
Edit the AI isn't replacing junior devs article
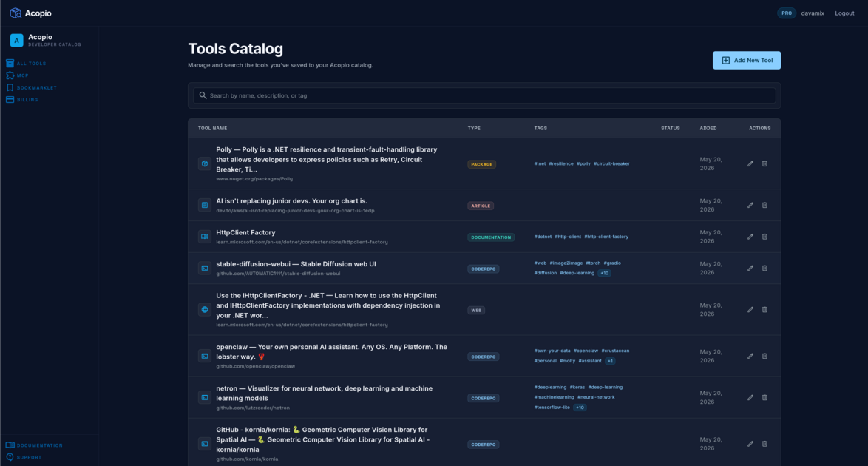pos(750,205)
